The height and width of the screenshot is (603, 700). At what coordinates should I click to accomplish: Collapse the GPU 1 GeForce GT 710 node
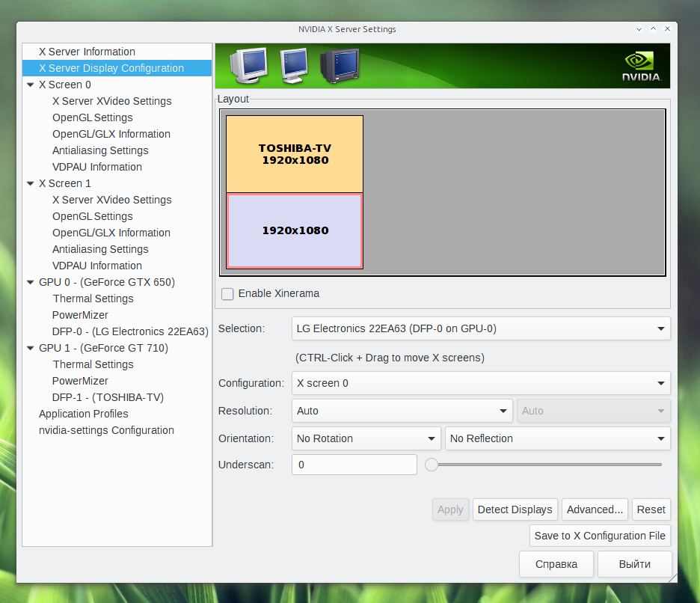click(x=31, y=347)
